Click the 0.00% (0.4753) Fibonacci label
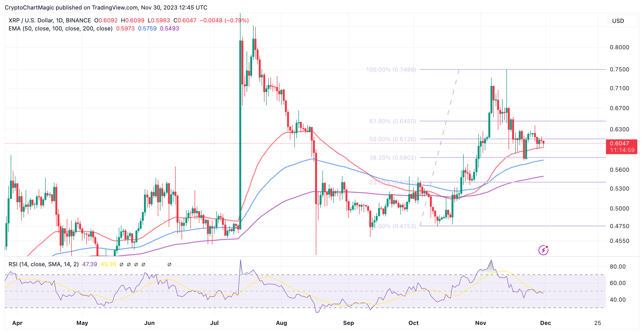This screenshot has height=333, width=644. [394, 226]
